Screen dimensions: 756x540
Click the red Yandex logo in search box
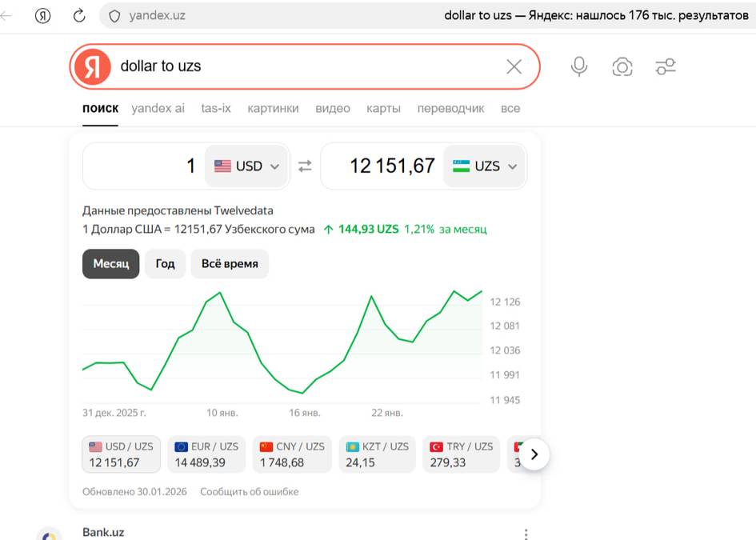click(92, 66)
